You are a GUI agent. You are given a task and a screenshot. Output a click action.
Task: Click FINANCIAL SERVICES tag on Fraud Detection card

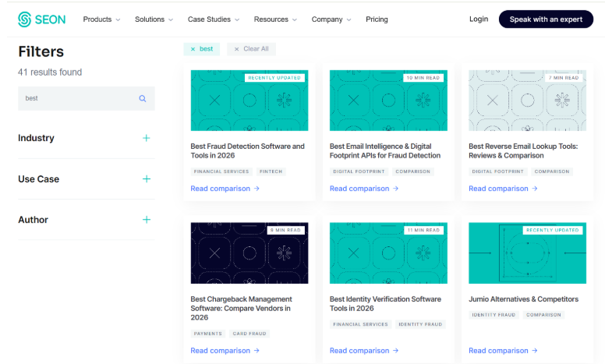click(221, 171)
